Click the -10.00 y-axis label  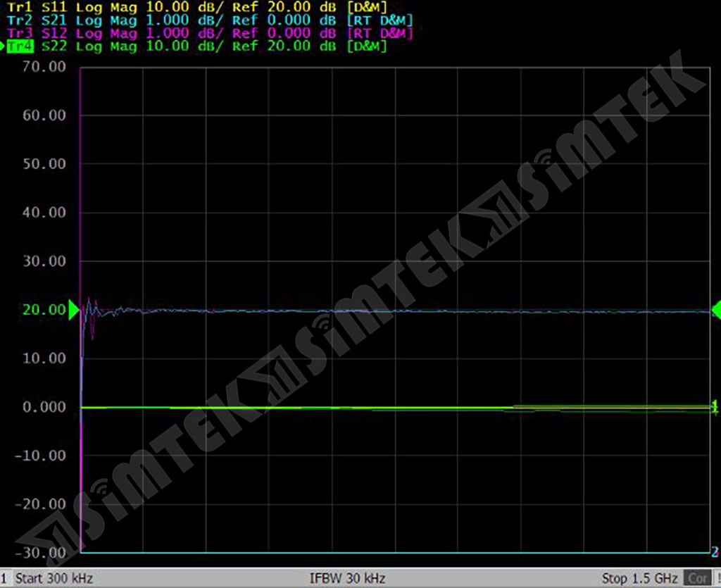[x=40, y=456]
